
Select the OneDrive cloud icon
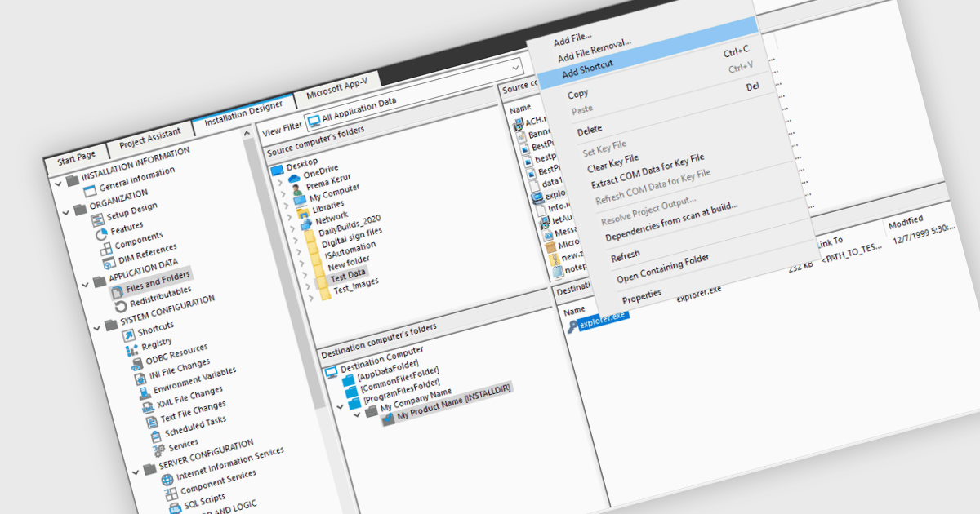pyautogui.click(x=294, y=178)
